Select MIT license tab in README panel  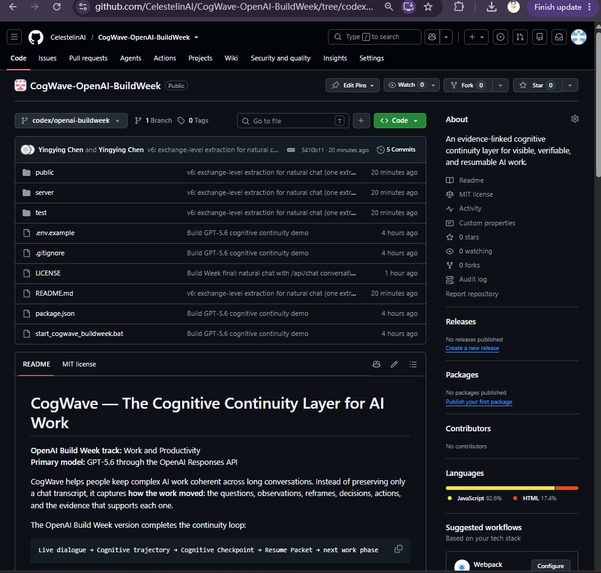click(79, 364)
